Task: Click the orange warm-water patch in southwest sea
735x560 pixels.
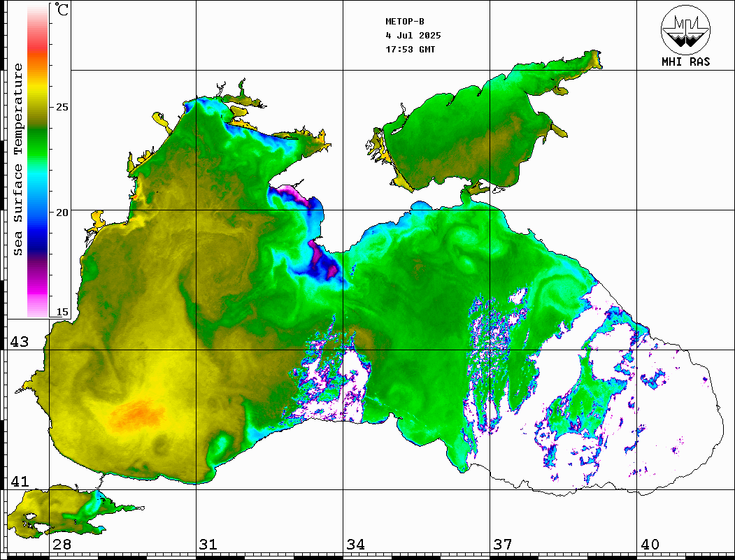Action: (x=137, y=415)
